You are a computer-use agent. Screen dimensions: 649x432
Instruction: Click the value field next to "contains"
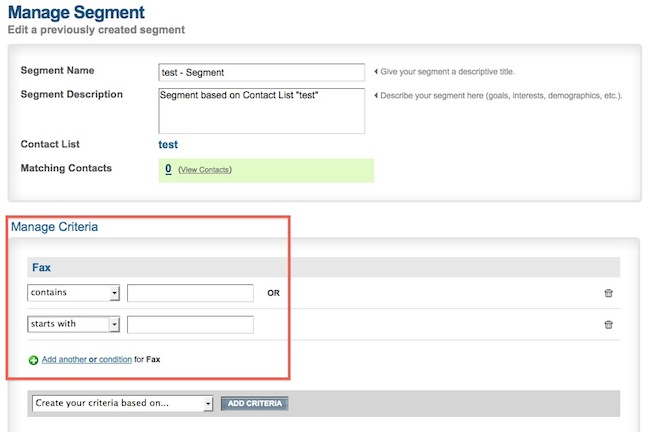click(x=190, y=293)
